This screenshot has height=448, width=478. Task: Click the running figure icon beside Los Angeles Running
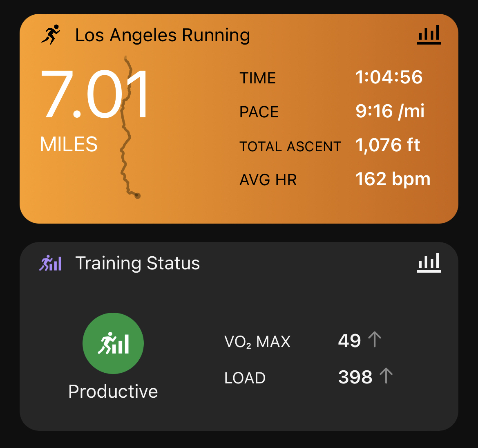[x=51, y=34]
